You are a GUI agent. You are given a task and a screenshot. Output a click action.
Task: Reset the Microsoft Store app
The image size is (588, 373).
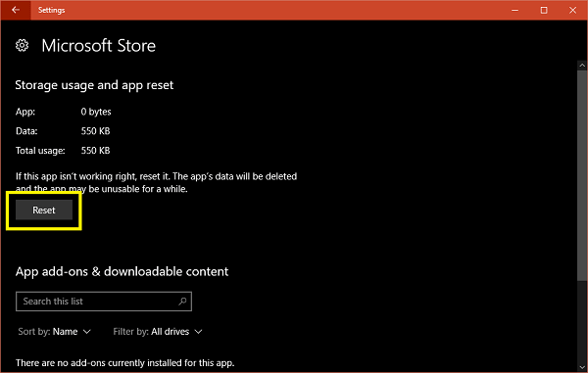point(44,210)
